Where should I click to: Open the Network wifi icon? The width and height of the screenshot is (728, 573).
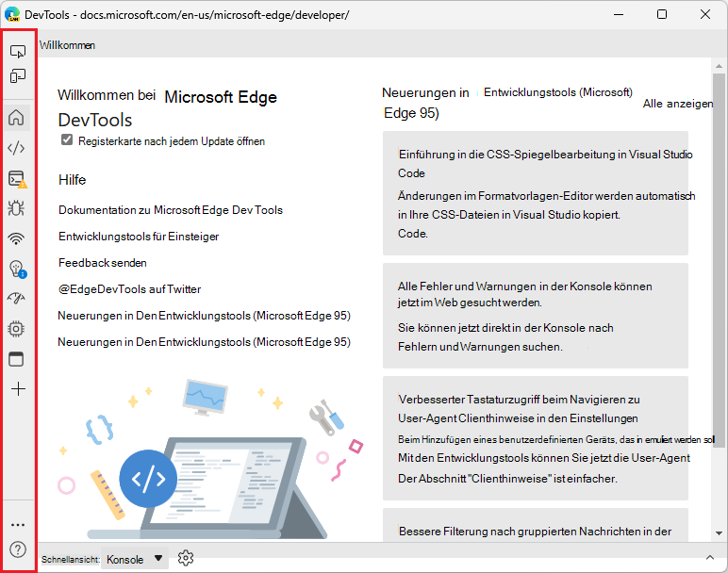click(x=16, y=238)
